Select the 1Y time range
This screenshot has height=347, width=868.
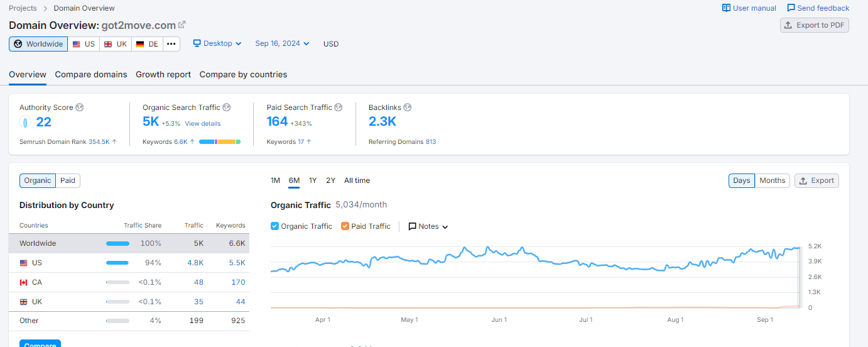click(x=313, y=180)
